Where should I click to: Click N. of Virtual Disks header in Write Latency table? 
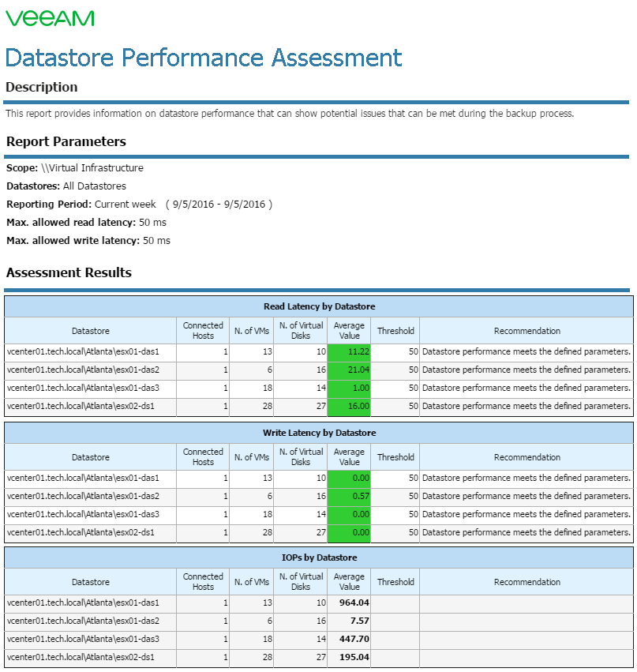tap(301, 457)
